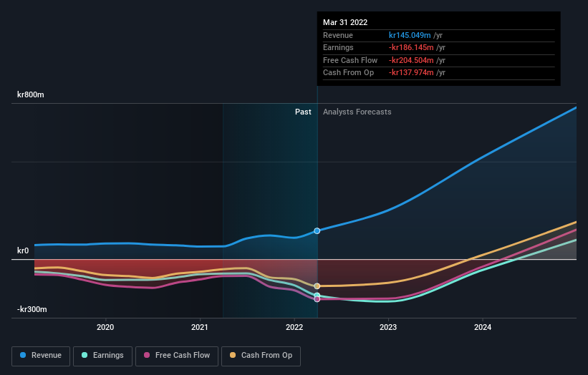Screen dimensions: 588x375
Task: Click the Free Cash Flow label in tooltip
Action: click(x=350, y=60)
